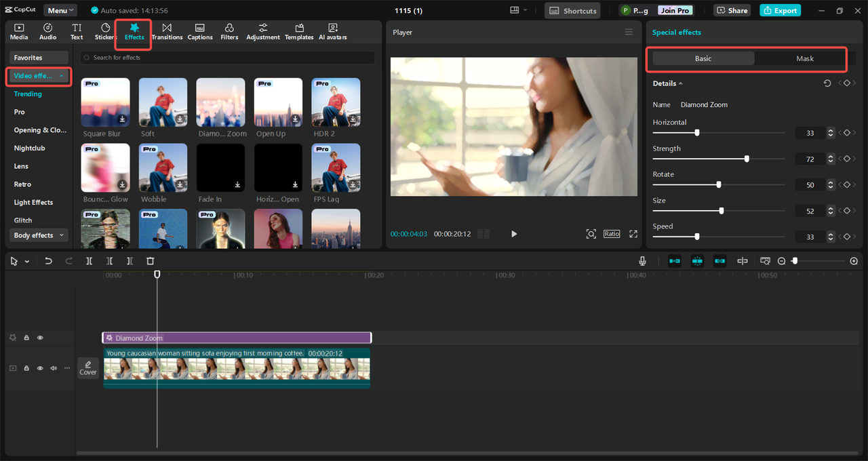Click the Ratio button in player
This screenshot has width=868, height=461.
pos(612,233)
